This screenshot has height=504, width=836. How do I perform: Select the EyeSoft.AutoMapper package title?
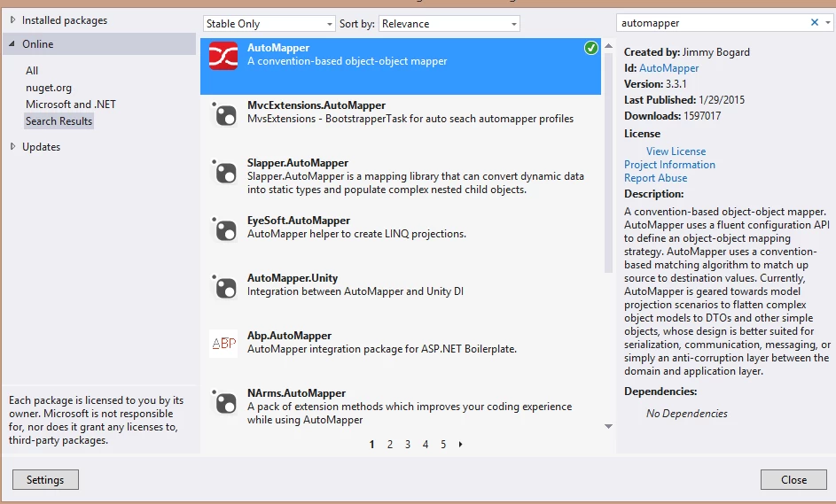299,220
